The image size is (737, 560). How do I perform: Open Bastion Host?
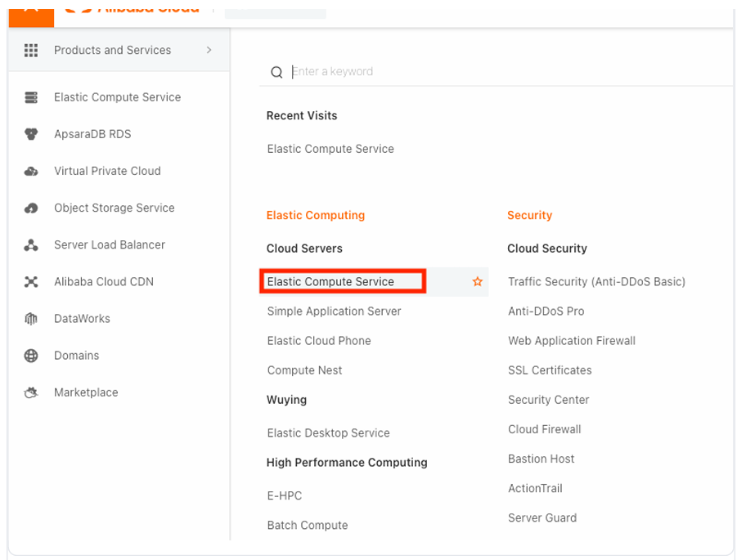pyautogui.click(x=541, y=459)
